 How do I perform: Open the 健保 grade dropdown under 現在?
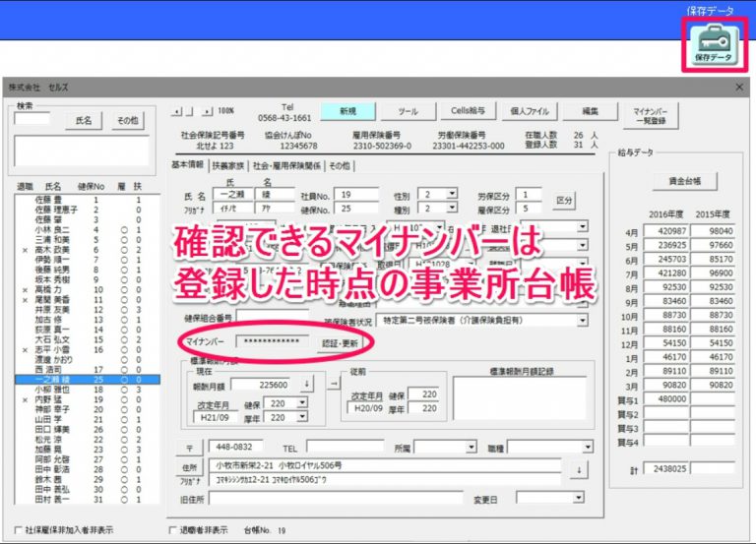pos(302,402)
